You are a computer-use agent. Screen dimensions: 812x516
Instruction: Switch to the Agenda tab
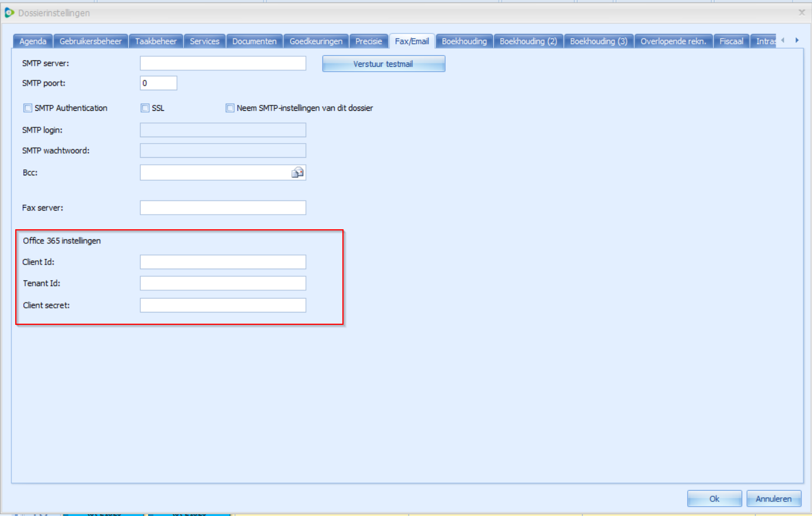pos(33,41)
